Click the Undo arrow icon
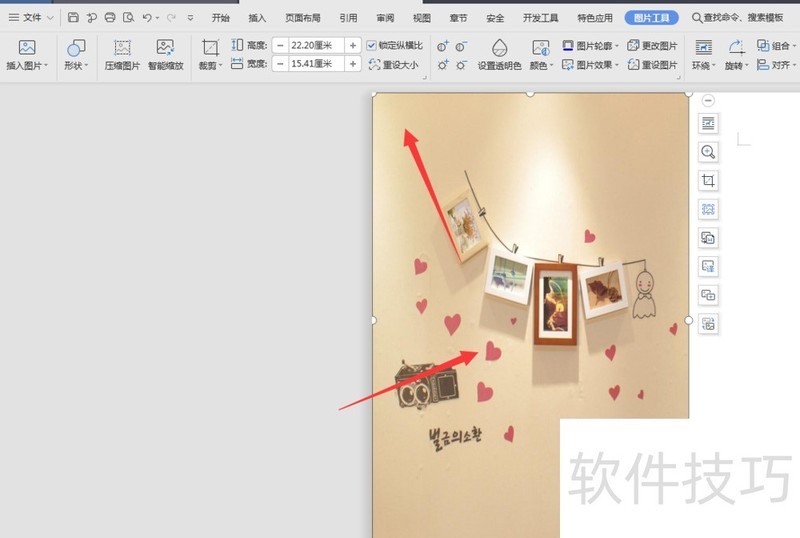 pyautogui.click(x=147, y=17)
